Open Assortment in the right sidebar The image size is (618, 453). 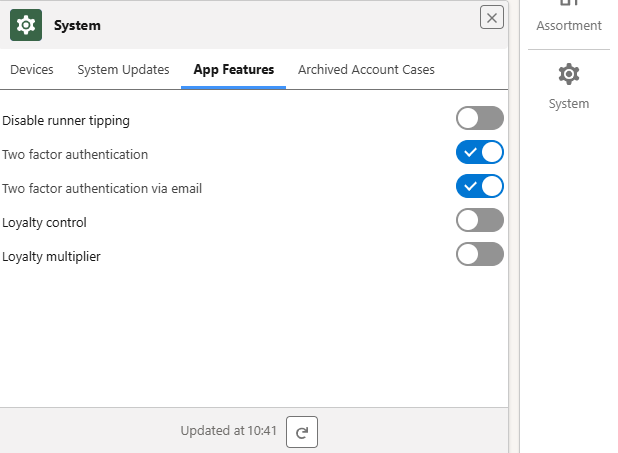pos(568,20)
